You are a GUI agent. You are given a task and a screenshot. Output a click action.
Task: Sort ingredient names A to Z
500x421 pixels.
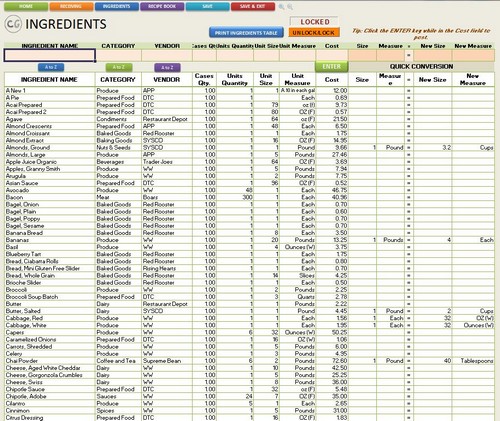point(51,67)
